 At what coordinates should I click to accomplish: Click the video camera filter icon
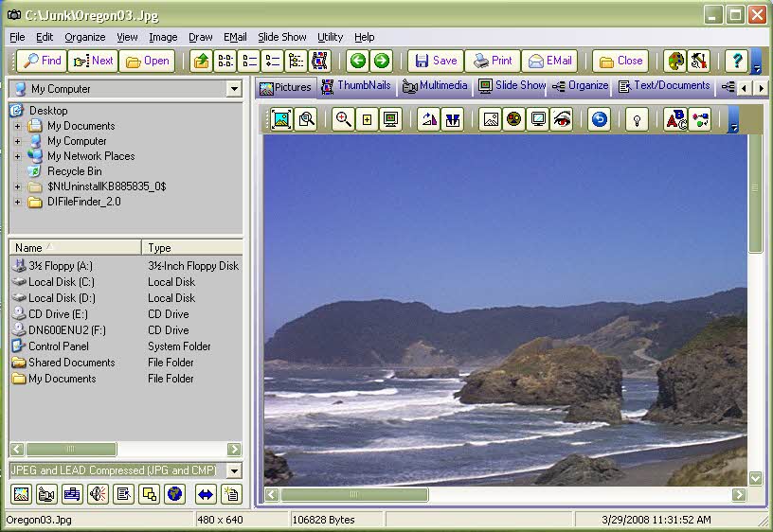pyautogui.click(x=46, y=493)
